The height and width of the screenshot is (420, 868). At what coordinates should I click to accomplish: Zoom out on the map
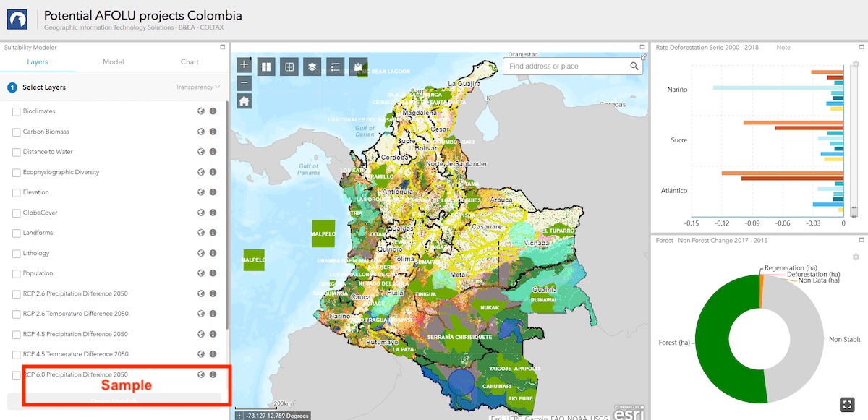tap(244, 82)
